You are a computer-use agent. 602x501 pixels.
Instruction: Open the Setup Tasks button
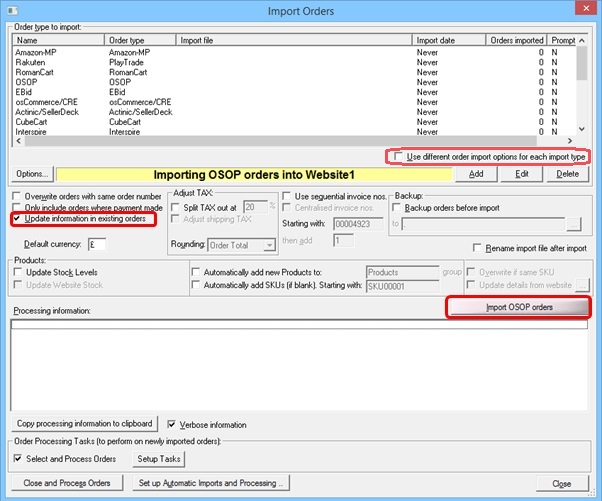pyautogui.click(x=159, y=459)
